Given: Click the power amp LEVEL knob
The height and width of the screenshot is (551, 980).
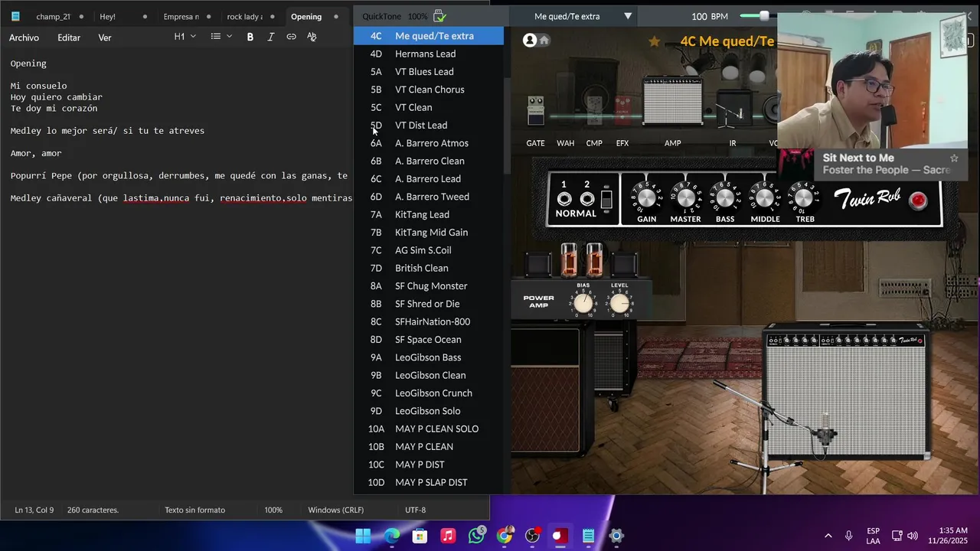Looking at the screenshot, I should coord(619,304).
